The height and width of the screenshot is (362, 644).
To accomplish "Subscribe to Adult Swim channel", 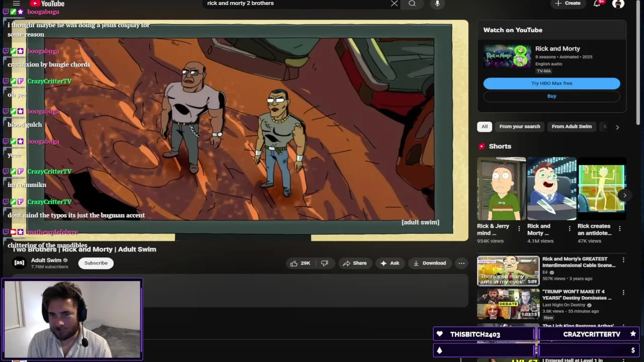I will pos(96,263).
